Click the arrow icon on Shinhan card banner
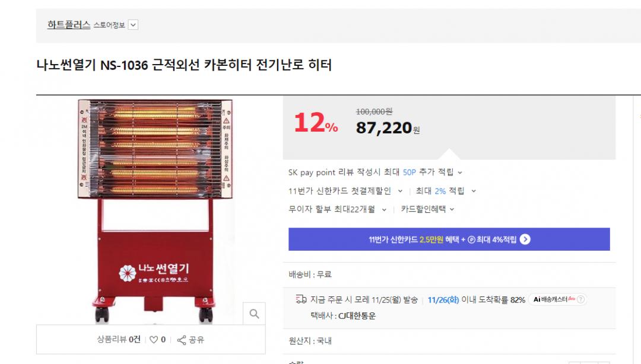The width and height of the screenshot is (641, 364). pyautogui.click(x=525, y=240)
